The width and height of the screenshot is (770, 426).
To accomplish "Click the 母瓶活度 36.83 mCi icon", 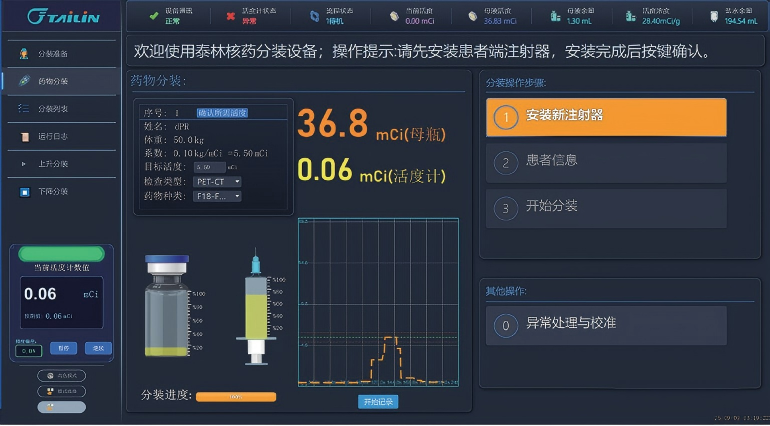I will click(472, 16).
